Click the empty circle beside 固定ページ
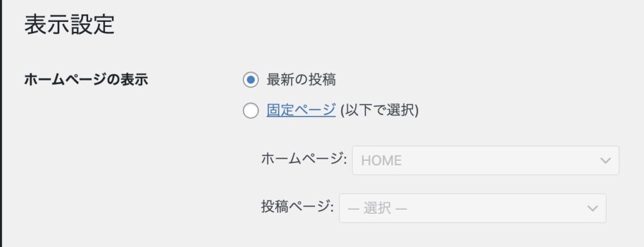Viewport: 644px width, 247px height. [250, 111]
